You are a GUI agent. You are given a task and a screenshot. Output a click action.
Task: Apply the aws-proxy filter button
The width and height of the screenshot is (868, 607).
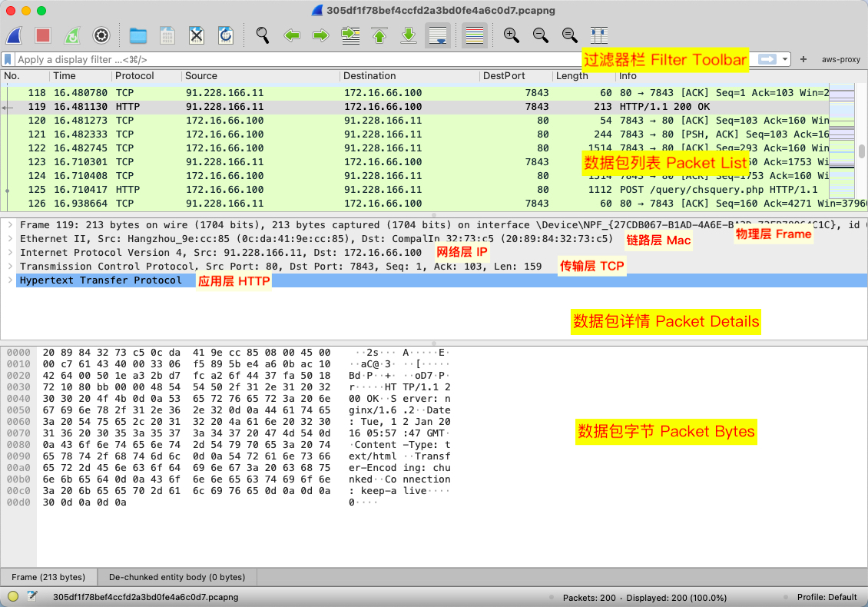[x=840, y=59]
